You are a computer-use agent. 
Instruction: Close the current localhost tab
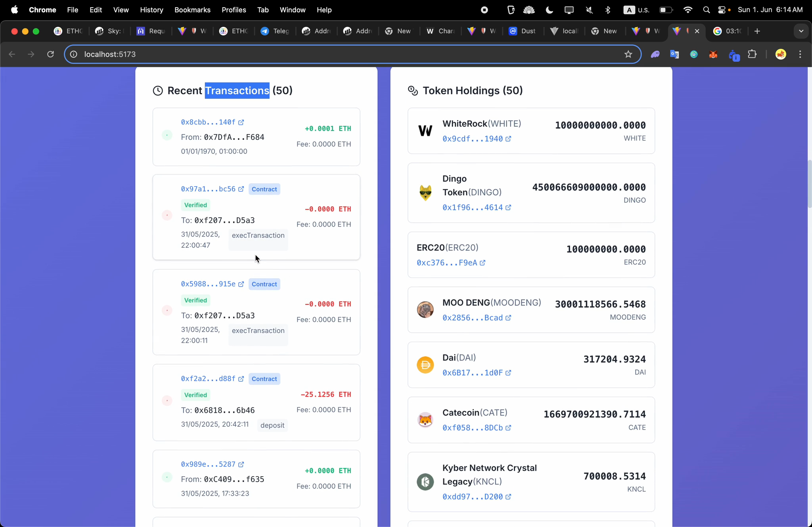pyautogui.click(x=697, y=31)
